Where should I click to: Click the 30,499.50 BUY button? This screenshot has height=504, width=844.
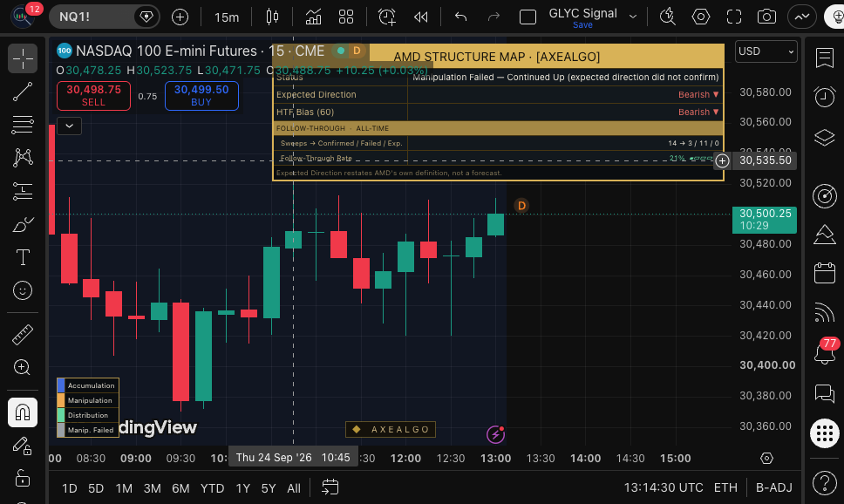coord(201,96)
